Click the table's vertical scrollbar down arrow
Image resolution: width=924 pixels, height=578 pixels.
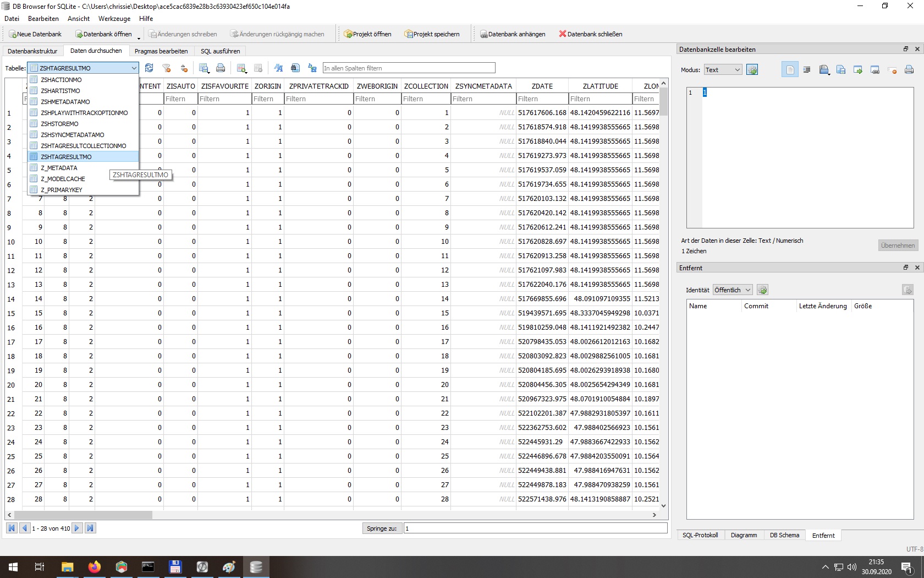point(663,505)
